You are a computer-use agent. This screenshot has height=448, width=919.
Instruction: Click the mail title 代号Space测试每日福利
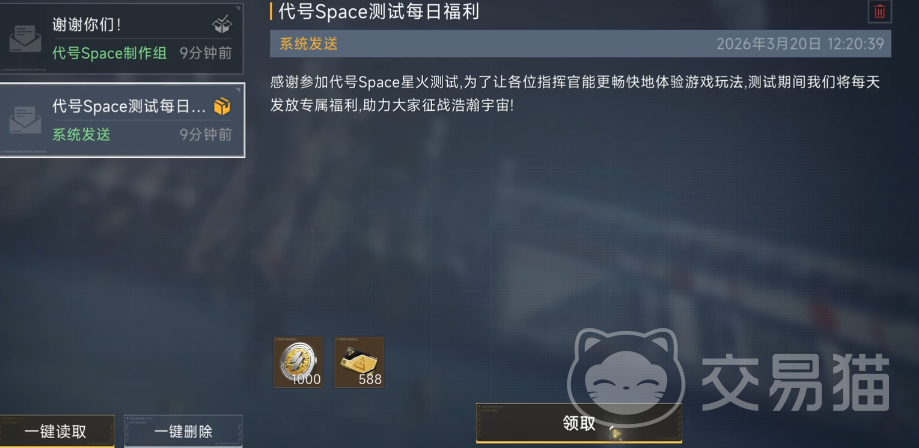tap(379, 12)
